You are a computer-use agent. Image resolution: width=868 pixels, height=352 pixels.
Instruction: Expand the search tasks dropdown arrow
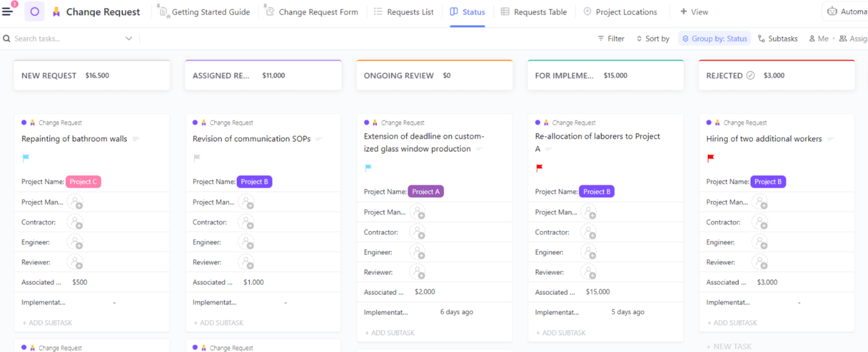tap(129, 39)
